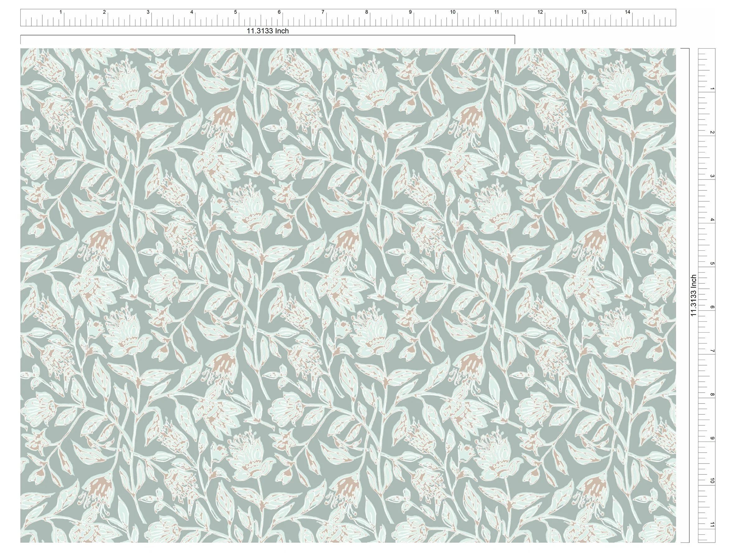Click right end of horizontal measurement bracket
Screen dimensions: 747x560
point(515,40)
